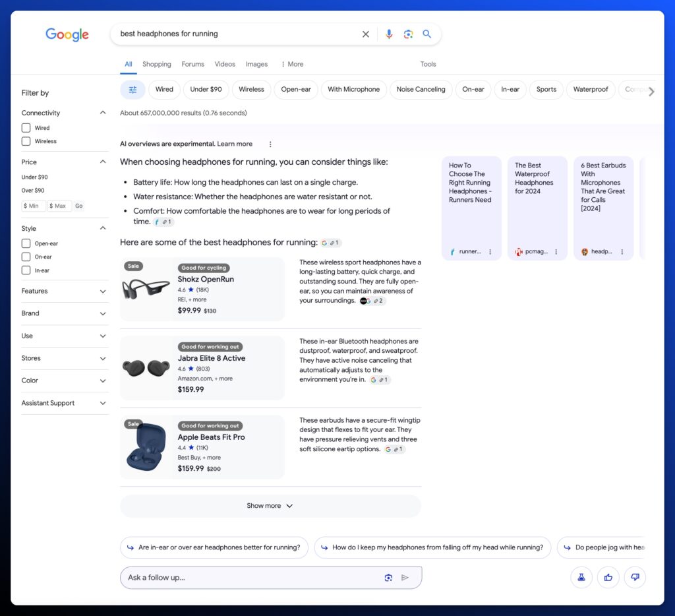Start voice search with the microphone icon

pos(389,34)
